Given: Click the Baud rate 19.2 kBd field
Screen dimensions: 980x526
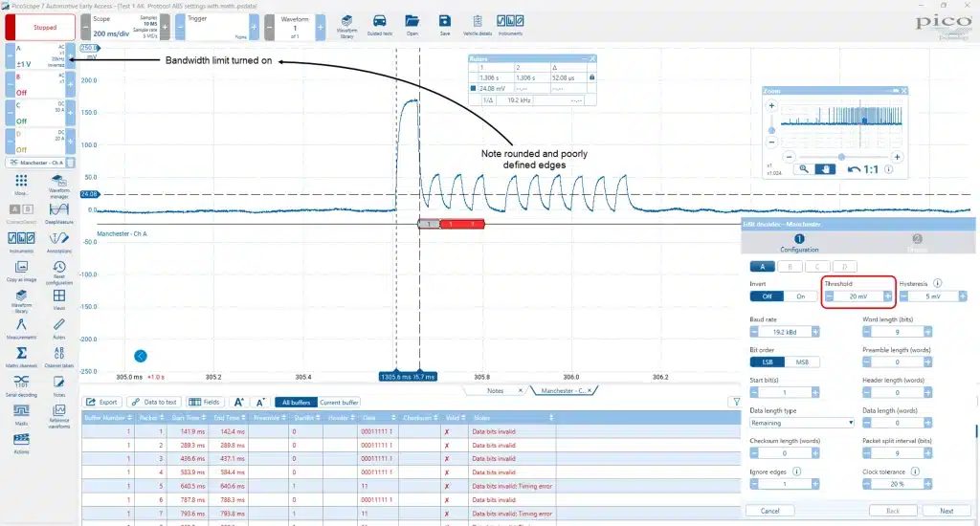Looking at the screenshot, I should pos(785,332).
